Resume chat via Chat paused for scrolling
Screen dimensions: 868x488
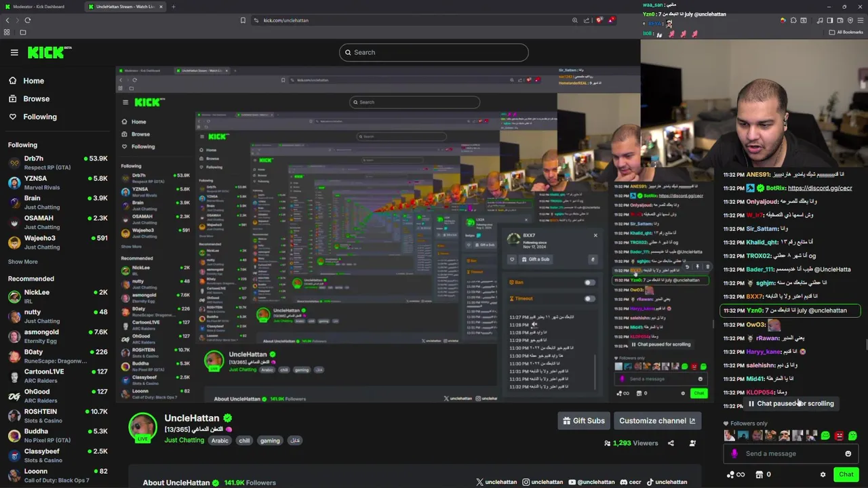pos(791,404)
